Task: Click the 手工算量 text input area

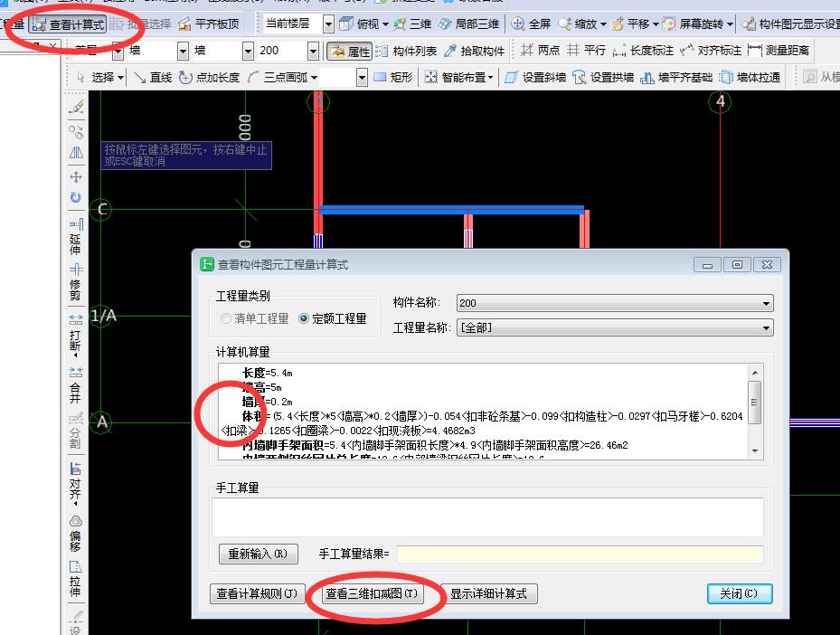Action: click(487, 517)
